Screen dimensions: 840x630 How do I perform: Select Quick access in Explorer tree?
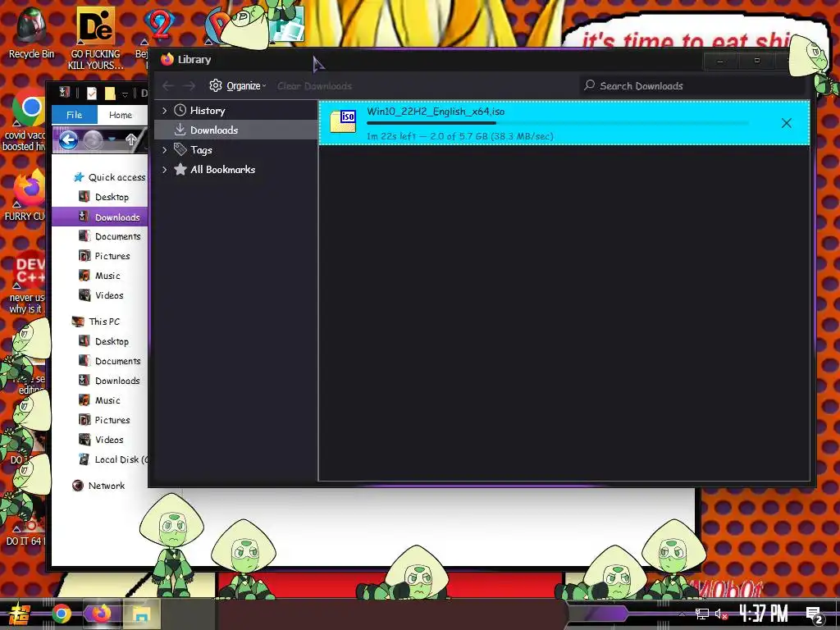(x=109, y=177)
